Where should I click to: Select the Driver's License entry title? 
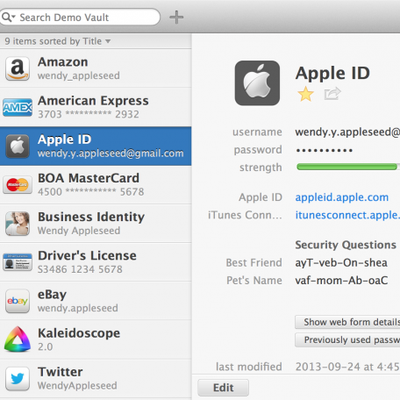coord(87,256)
